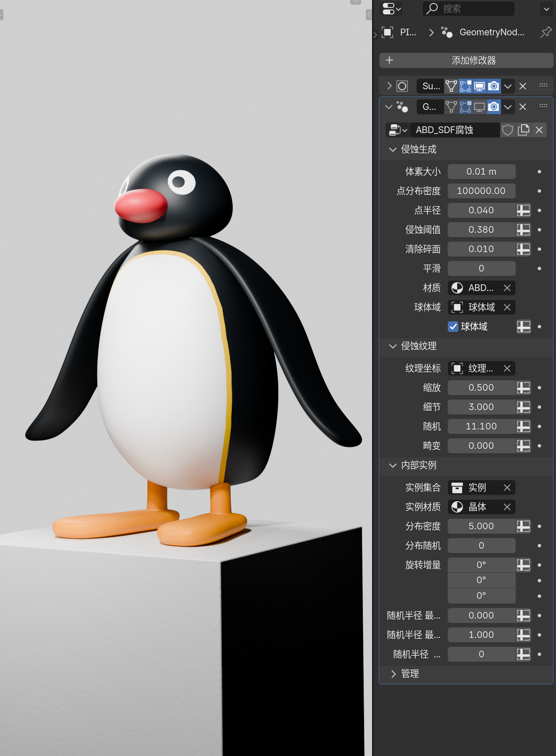This screenshot has width=556, height=756.
Task: Click the GeometryNod... breadcrumb
Action: point(492,32)
